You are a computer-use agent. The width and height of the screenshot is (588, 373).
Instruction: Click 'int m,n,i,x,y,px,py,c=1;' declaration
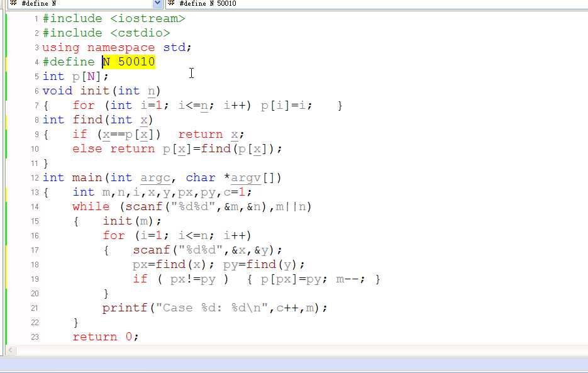(x=162, y=192)
